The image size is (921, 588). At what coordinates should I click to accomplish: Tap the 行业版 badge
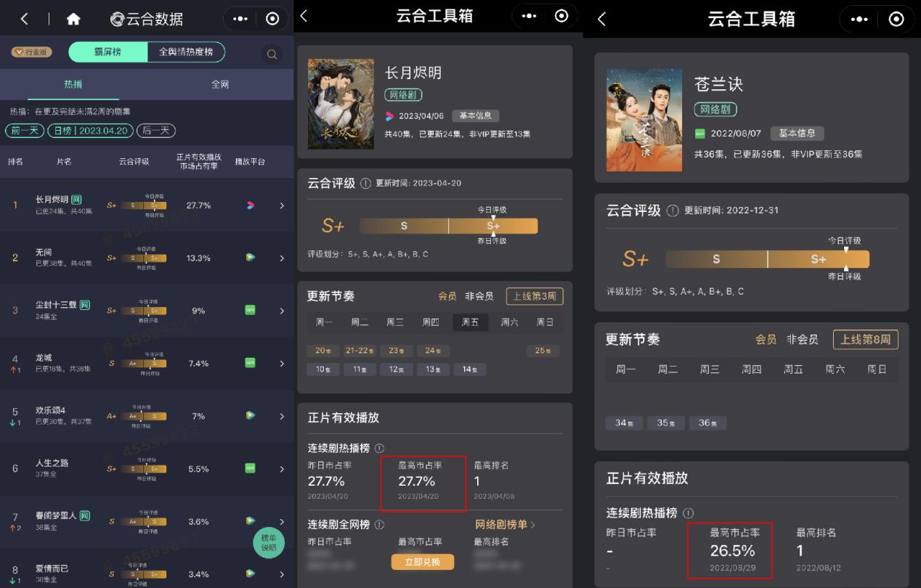31,52
